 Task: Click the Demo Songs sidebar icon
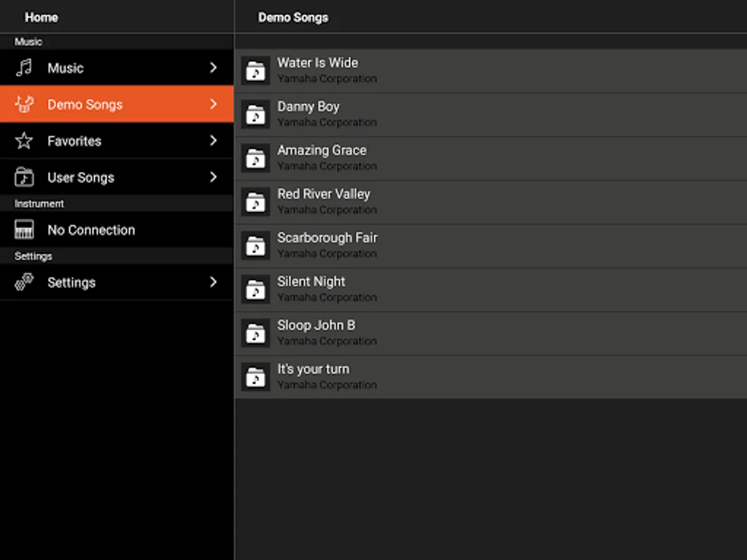(x=24, y=105)
